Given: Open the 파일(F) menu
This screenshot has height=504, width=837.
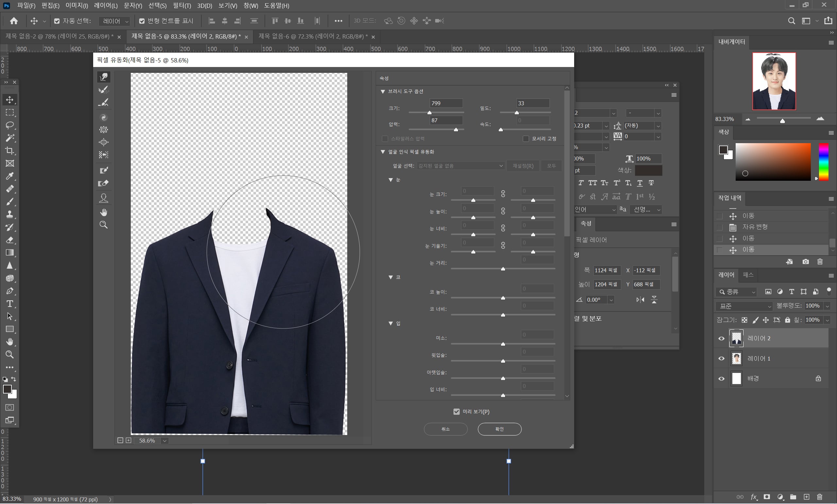Looking at the screenshot, I should pos(26,6).
